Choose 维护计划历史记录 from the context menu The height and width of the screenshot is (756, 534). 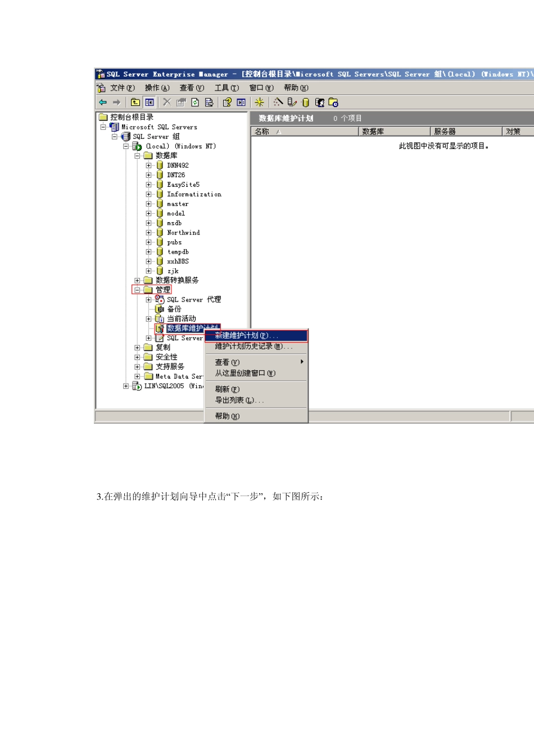(256, 346)
